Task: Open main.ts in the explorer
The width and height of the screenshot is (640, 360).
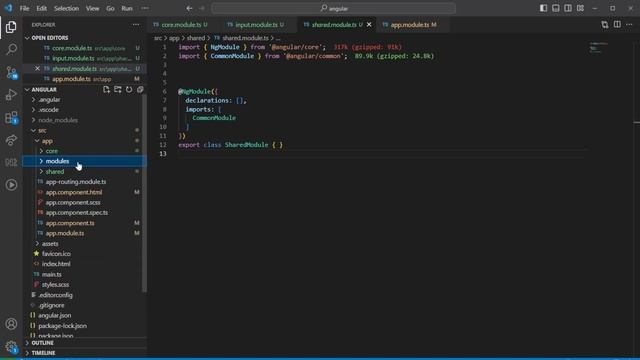Action: pyautogui.click(x=51, y=274)
